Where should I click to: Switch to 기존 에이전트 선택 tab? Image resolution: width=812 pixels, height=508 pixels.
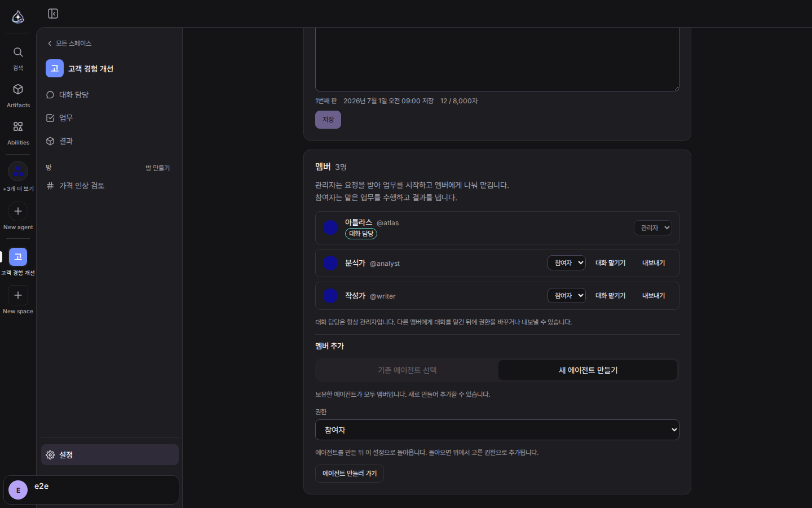407,370
